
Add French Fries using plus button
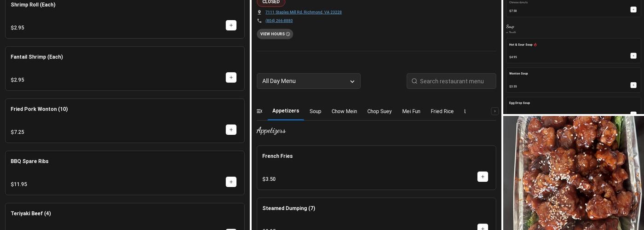(x=483, y=177)
